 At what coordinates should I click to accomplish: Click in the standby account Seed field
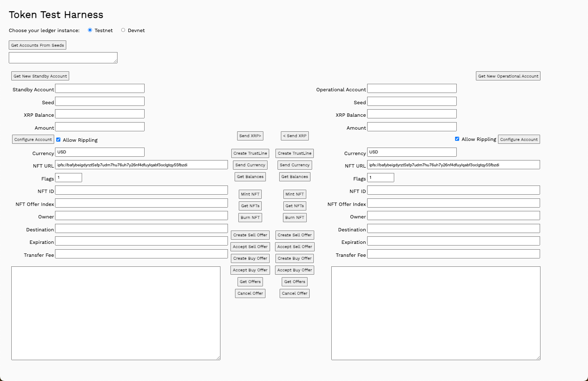click(x=100, y=101)
